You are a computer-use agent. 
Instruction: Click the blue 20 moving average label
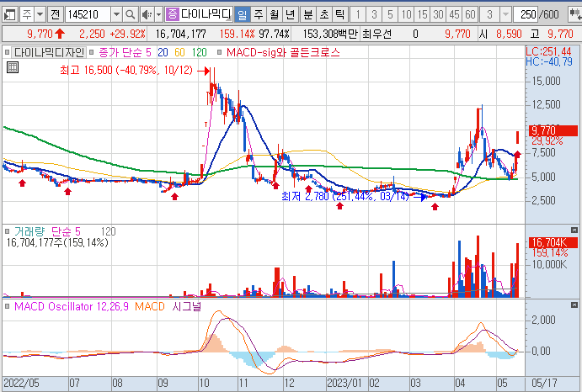(x=163, y=53)
